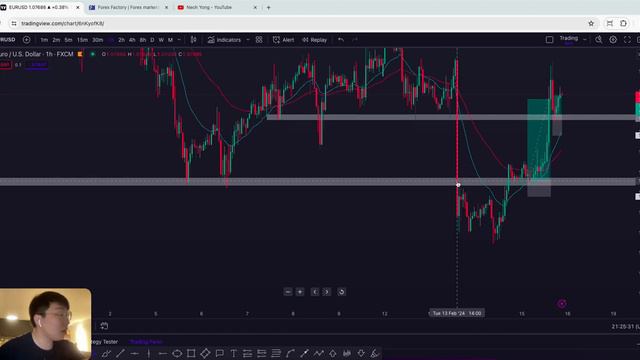The height and width of the screenshot is (360, 640).
Task: Open go-to-date calendar icon
Action: [104, 326]
